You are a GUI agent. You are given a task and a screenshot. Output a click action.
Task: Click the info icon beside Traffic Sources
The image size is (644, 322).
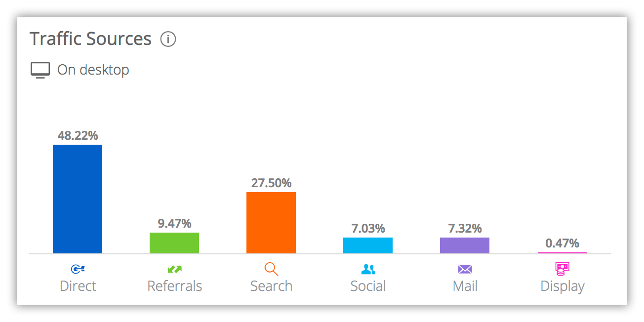click(168, 39)
